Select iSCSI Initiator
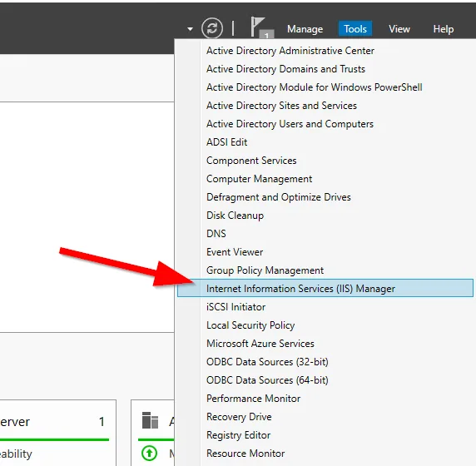Screen dimensions: 476x466 (236, 307)
